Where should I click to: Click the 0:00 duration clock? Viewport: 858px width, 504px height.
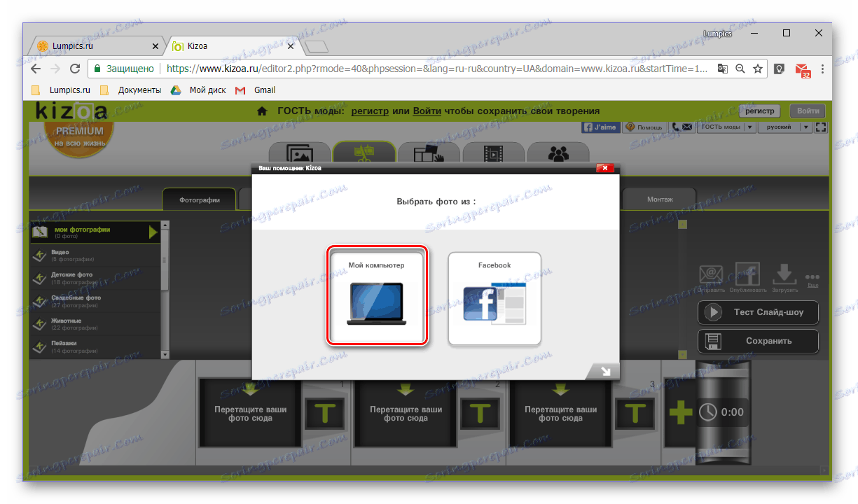pyautogui.click(x=721, y=412)
